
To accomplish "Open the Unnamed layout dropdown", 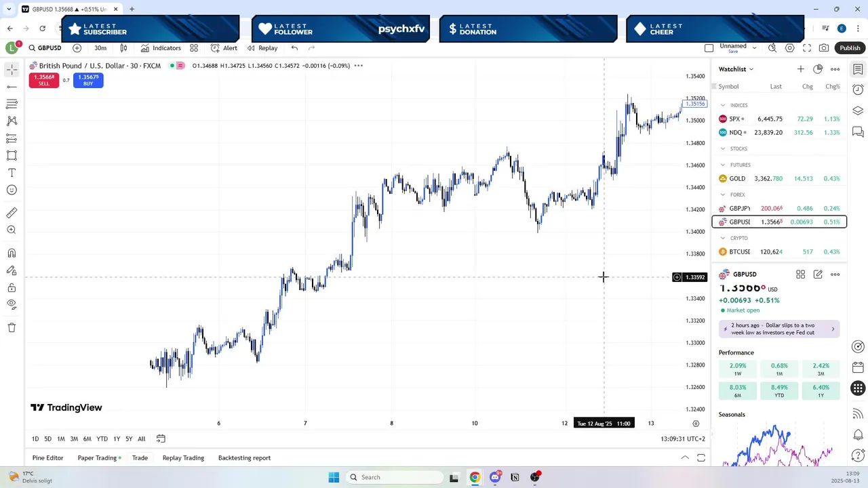I will coord(737,48).
